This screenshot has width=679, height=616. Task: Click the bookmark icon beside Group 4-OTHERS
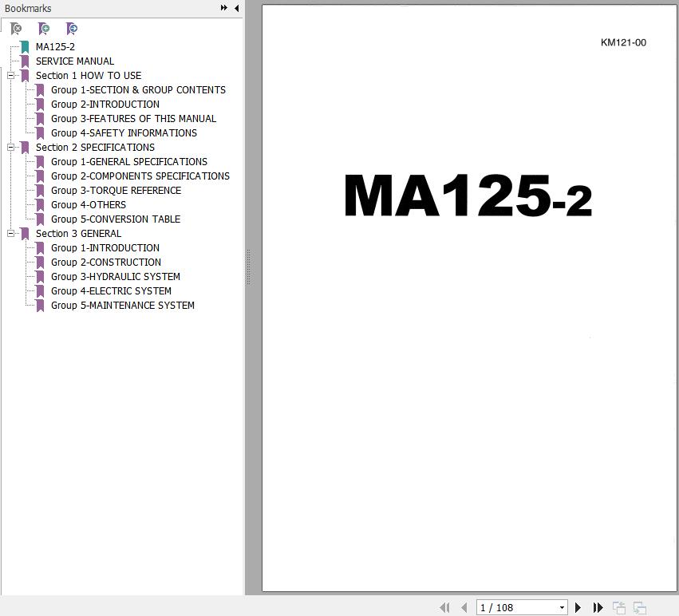(x=40, y=204)
